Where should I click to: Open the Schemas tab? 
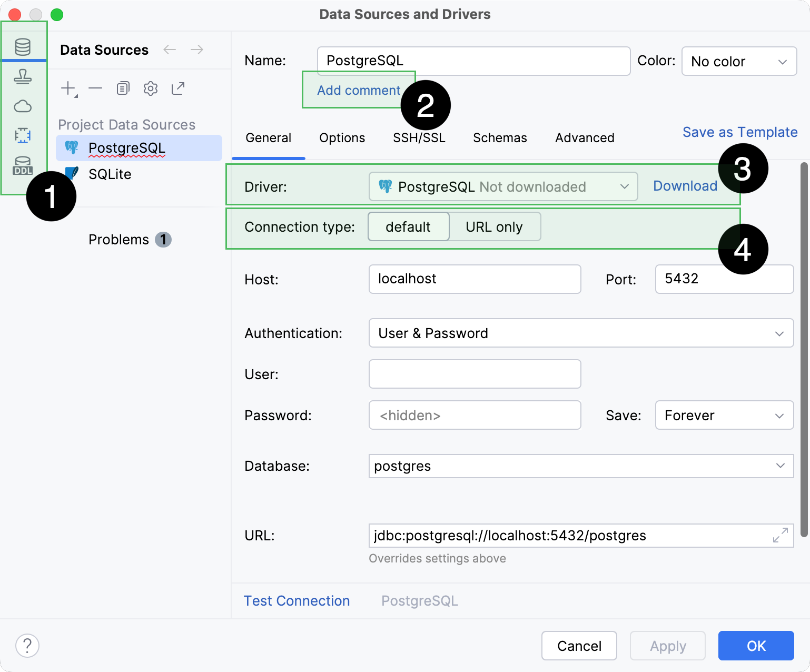pos(499,137)
